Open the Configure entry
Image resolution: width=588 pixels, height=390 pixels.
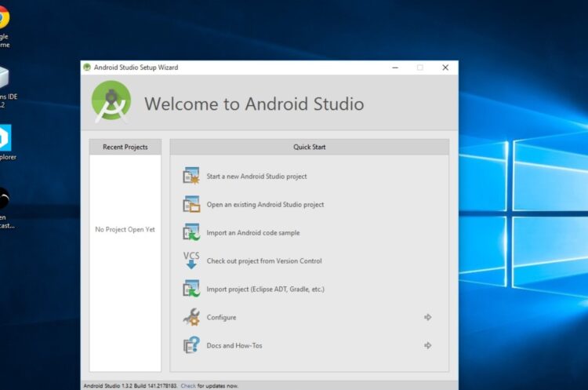(x=221, y=317)
